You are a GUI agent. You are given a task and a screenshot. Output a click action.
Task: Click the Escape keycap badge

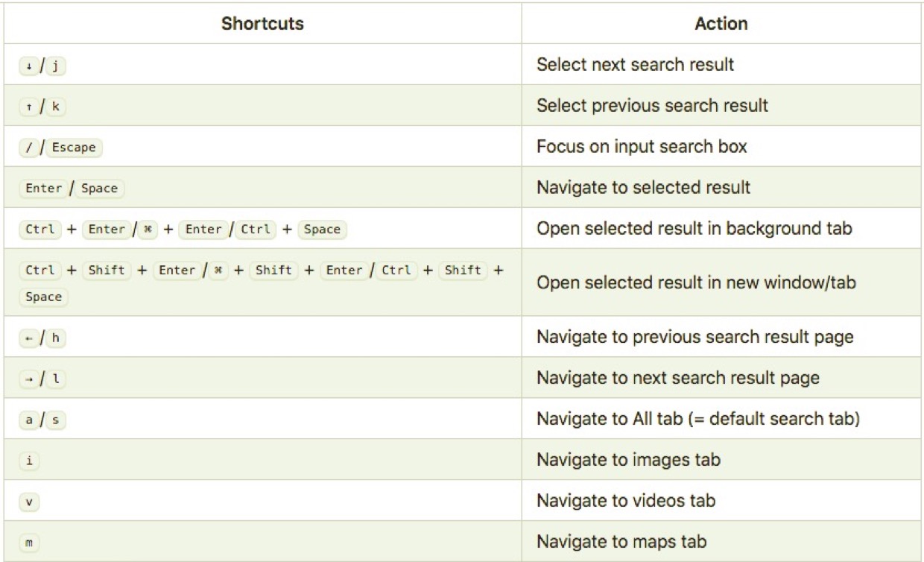[74, 147]
